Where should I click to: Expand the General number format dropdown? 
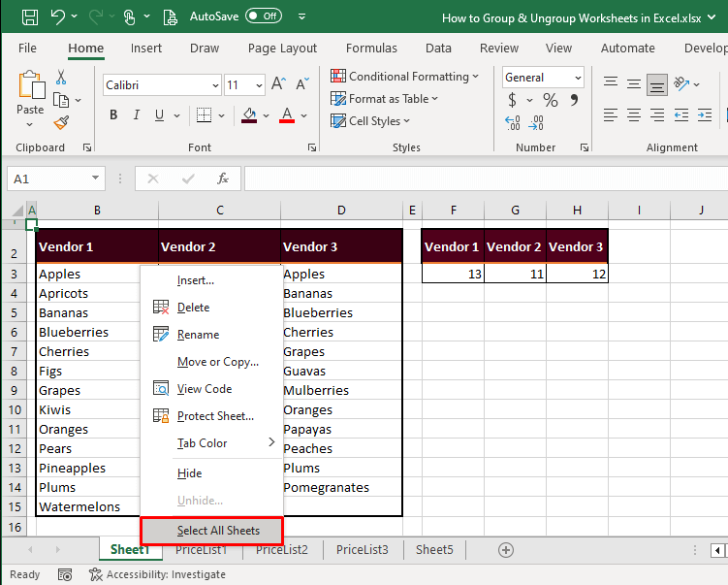coord(578,78)
